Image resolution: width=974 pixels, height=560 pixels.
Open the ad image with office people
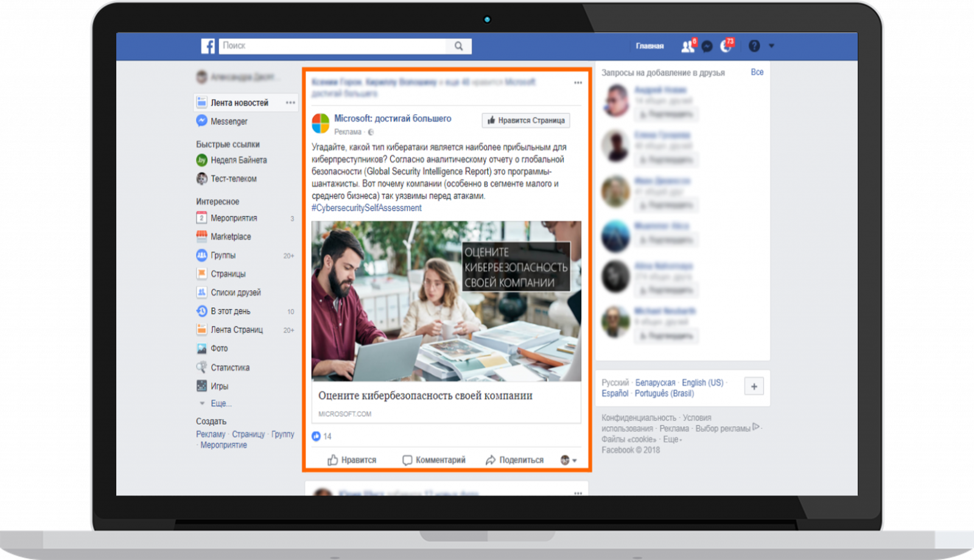tap(446, 301)
